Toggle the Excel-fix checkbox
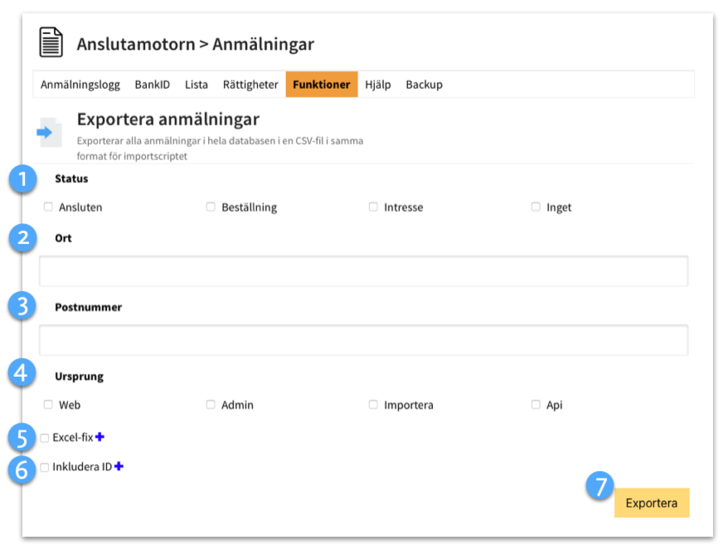This screenshot has width=728, height=555. 44,438
